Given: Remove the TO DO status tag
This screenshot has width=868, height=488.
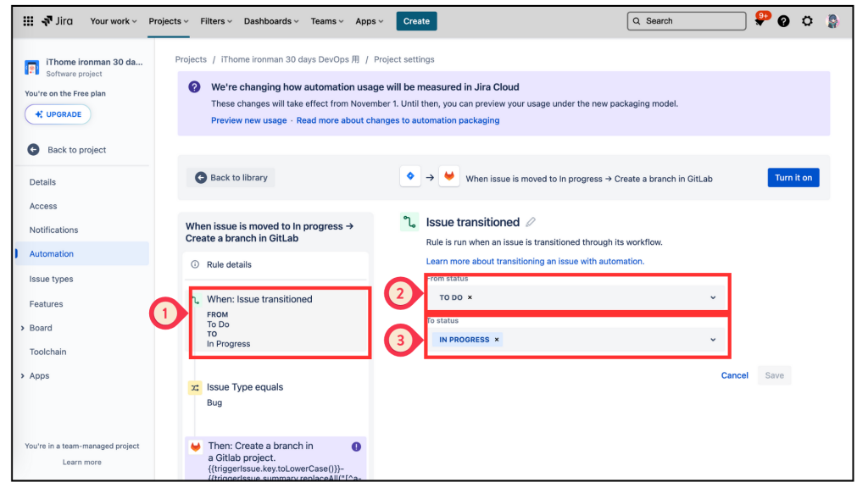Looking at the screenshot, I should coord(470,297).
